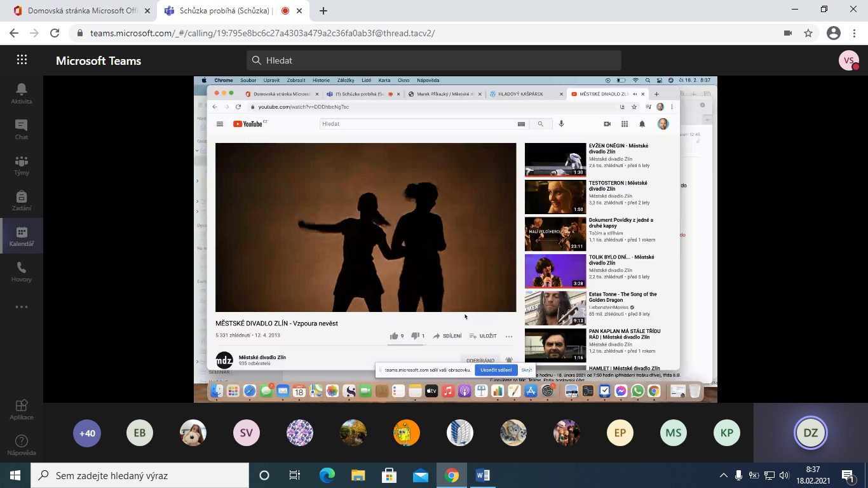Open a new browser tab

coord(323,11)
